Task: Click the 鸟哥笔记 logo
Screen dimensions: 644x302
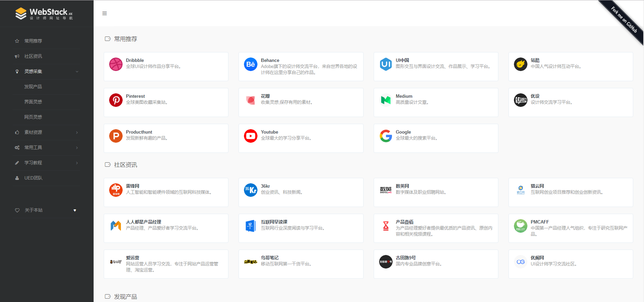Action: (x=251, y=262)
